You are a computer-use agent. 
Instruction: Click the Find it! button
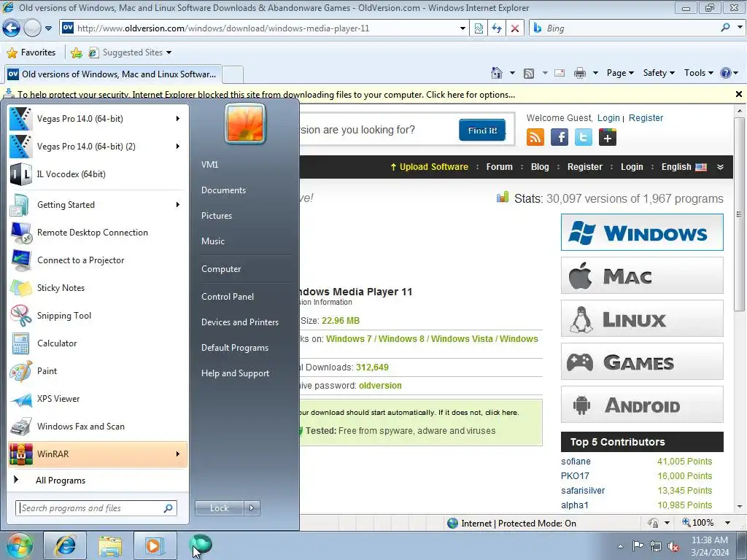tap(482, 130)
